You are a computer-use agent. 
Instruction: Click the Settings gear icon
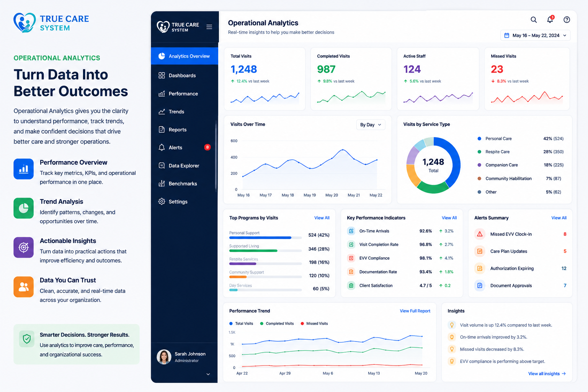pyautogui.click(x=162, y=201)
